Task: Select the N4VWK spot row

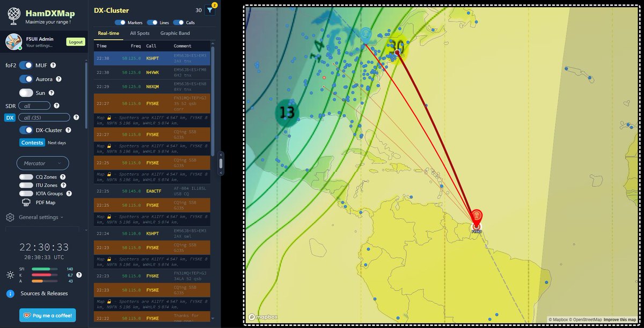Action: (152, 72)
